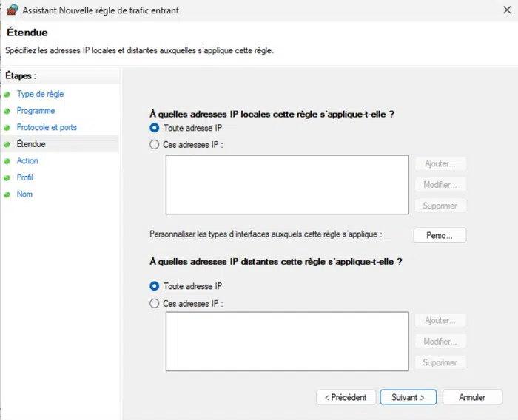
Task: Click the green bullet beside Profil
Action: coord(7,177)
